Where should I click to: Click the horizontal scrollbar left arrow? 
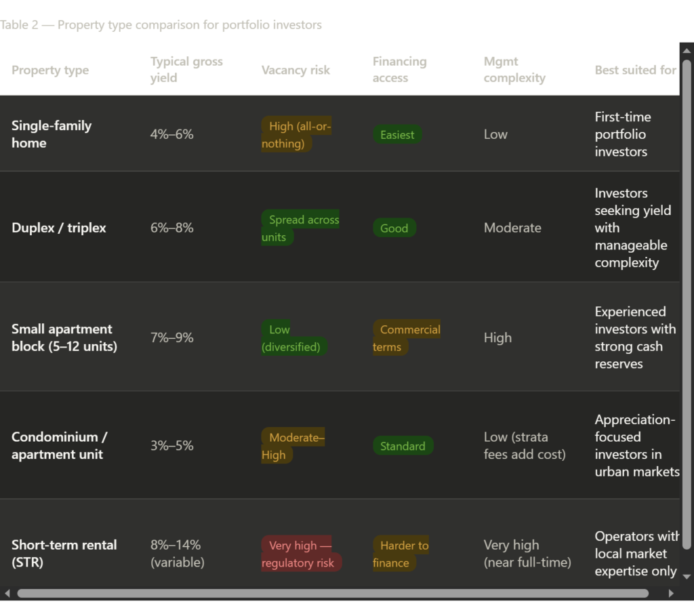click(7, 593)
